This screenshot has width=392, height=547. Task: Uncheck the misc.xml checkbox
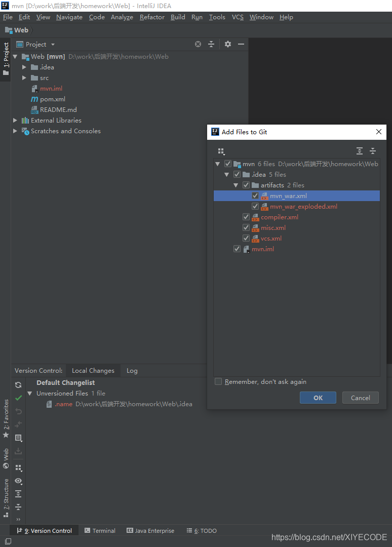click(246, 227)
